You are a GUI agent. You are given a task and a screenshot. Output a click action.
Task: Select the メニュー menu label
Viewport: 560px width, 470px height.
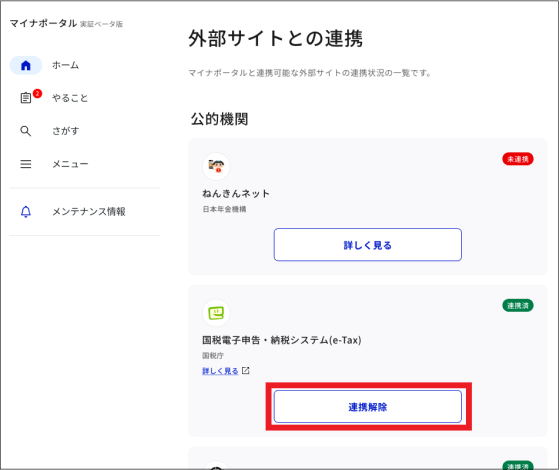click(70, 164)
